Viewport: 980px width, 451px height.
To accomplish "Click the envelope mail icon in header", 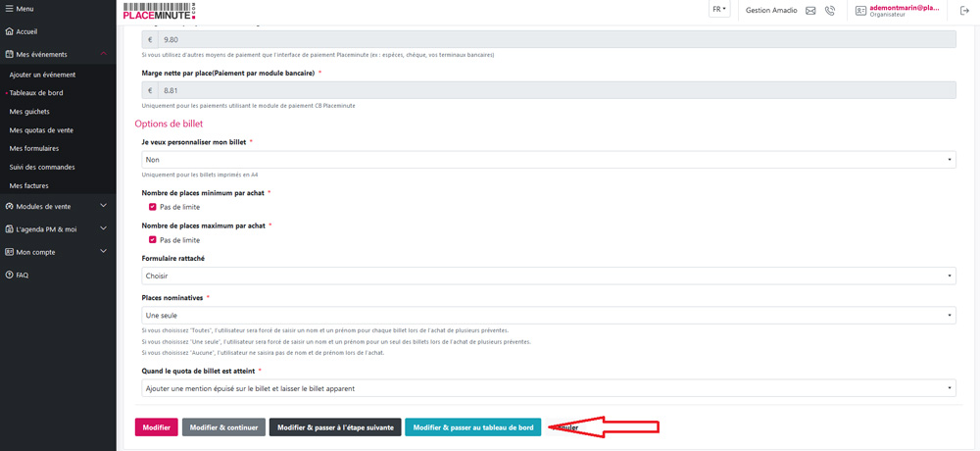I will pos(810,11).
